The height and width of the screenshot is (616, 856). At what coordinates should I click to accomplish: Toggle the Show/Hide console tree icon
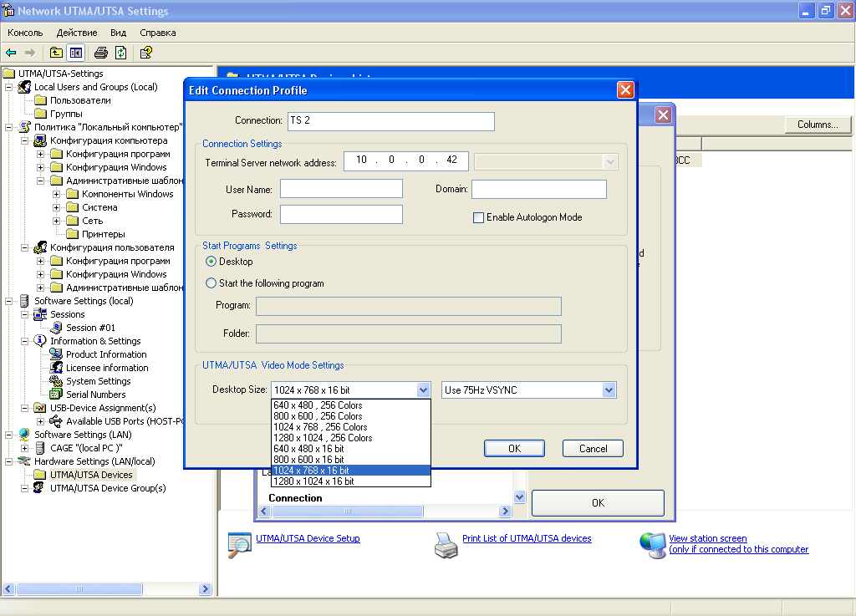point(75,53)
